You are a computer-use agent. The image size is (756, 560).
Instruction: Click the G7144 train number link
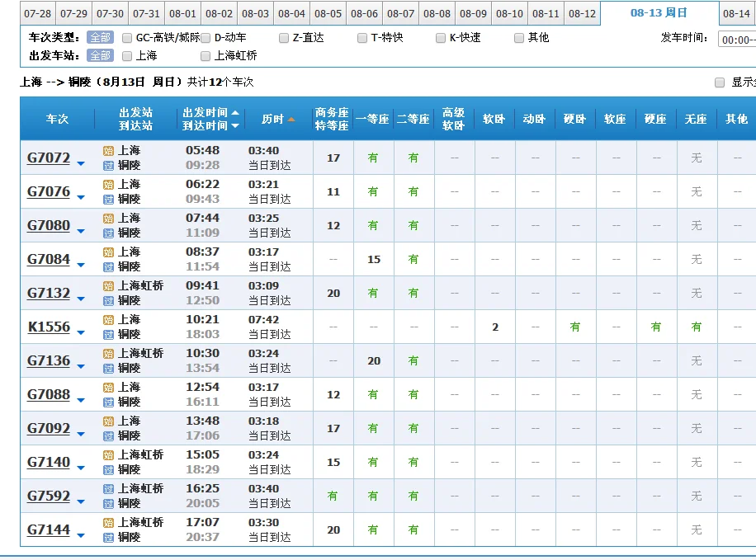click(50, 529)
